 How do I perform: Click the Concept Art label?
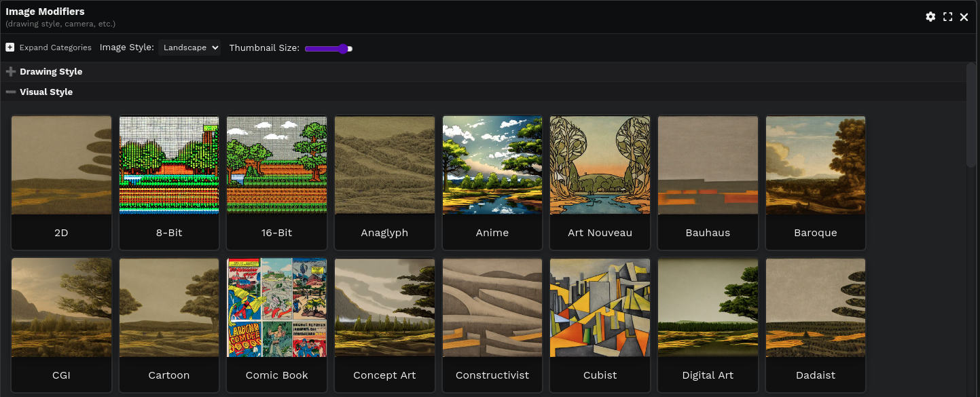click(x=384, y=375)
